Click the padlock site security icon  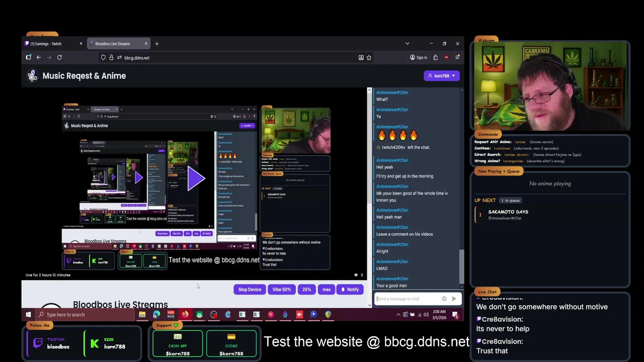[x=111, y=57]
